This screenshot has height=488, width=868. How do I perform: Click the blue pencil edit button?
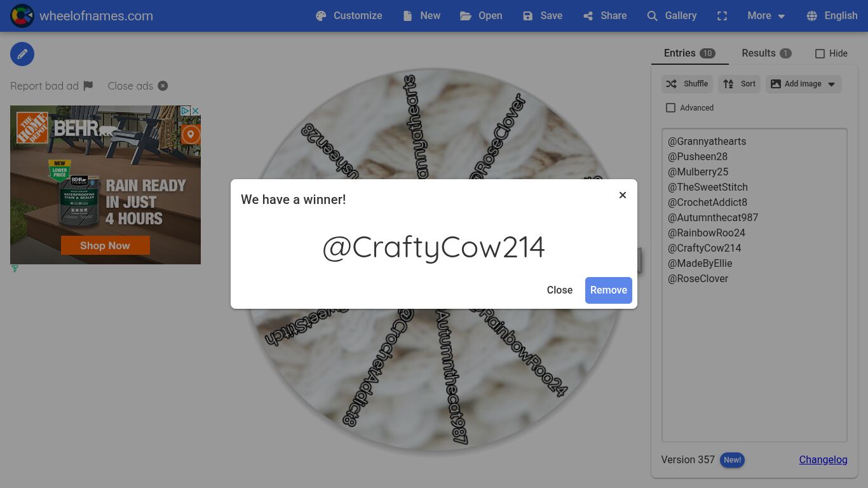click(22, 54)
